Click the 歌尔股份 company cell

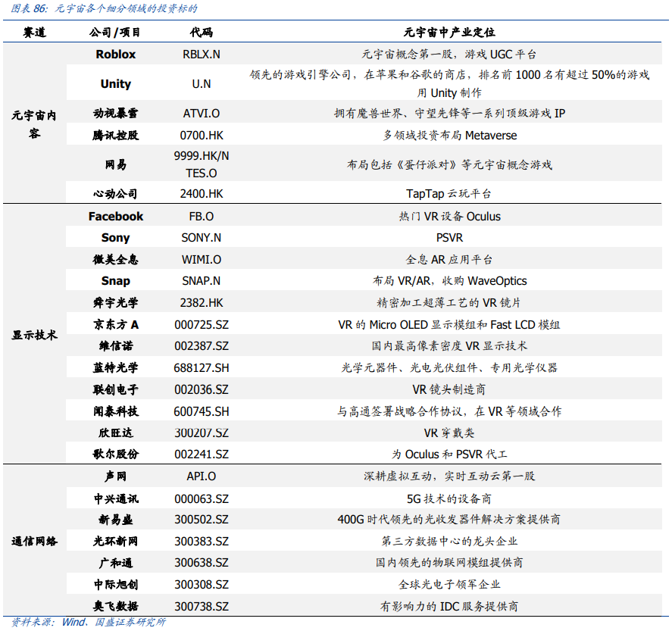point(115,454)
